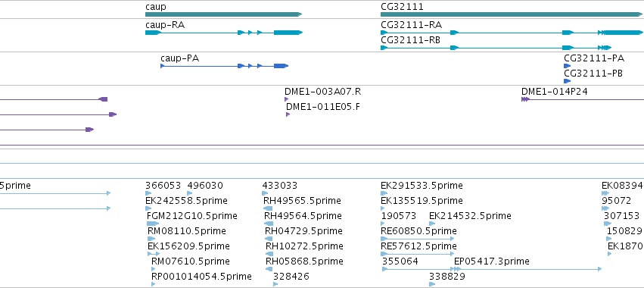Image resolution: width=644 pixels, height=288 pixels.
Task: Click the CG32111-PA blue arrow glyph
Action: (x=568, y=66)
